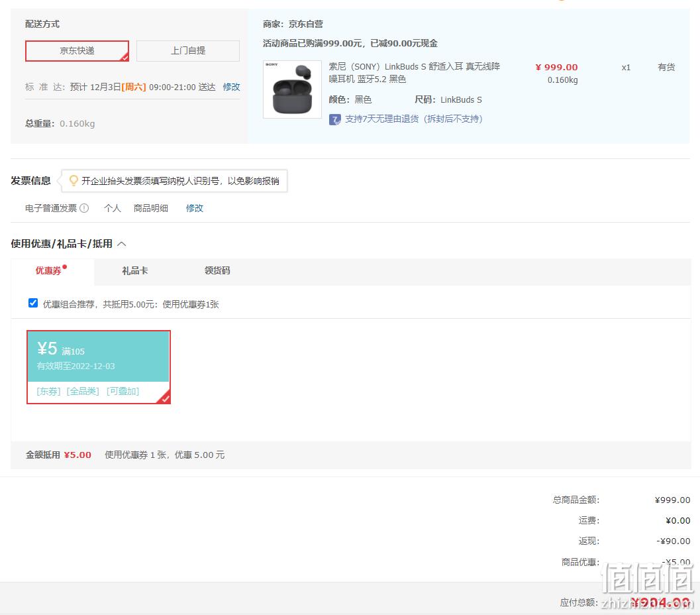The image size is (700, 615).
Task: Click the x1 quantity text
Action: pos(626,68)
